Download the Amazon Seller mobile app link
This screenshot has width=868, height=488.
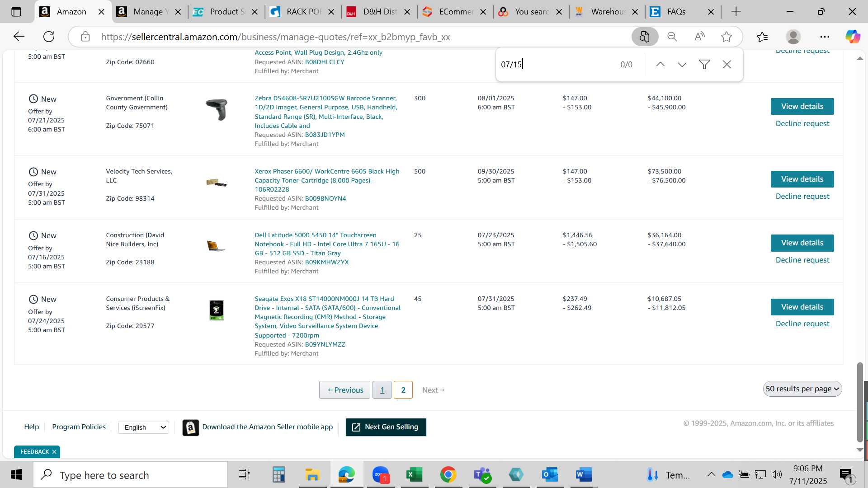point(267,427)
